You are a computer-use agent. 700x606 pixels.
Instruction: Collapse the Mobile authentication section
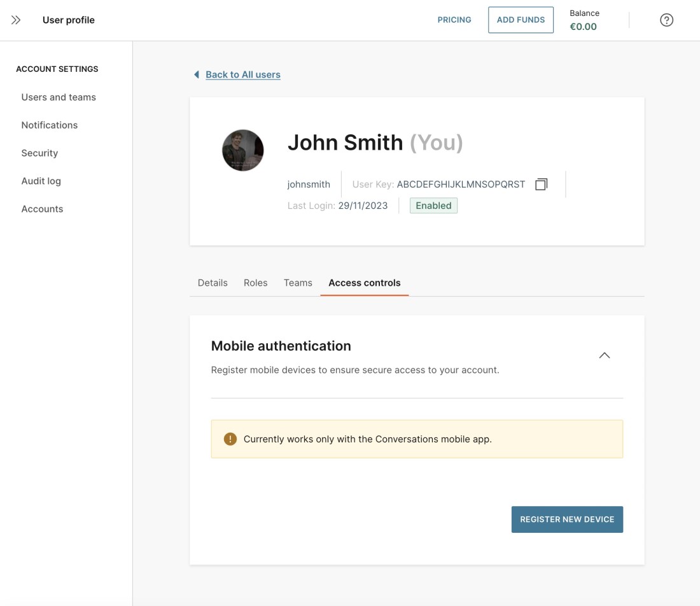click(x=604, y=355)
